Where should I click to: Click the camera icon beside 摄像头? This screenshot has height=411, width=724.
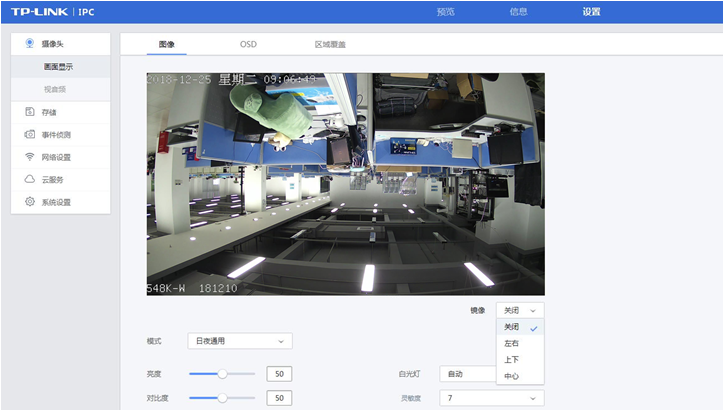[30, 43]
